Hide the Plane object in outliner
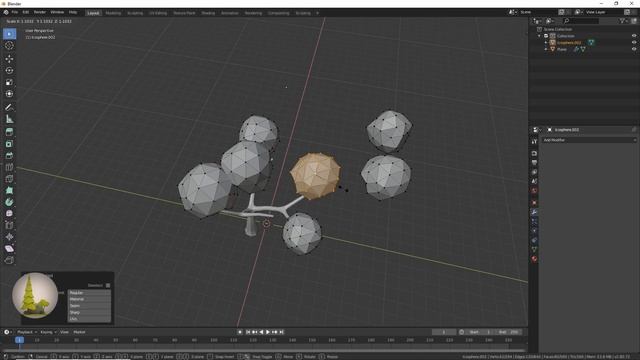640x360 pixels. pos(634,49)
